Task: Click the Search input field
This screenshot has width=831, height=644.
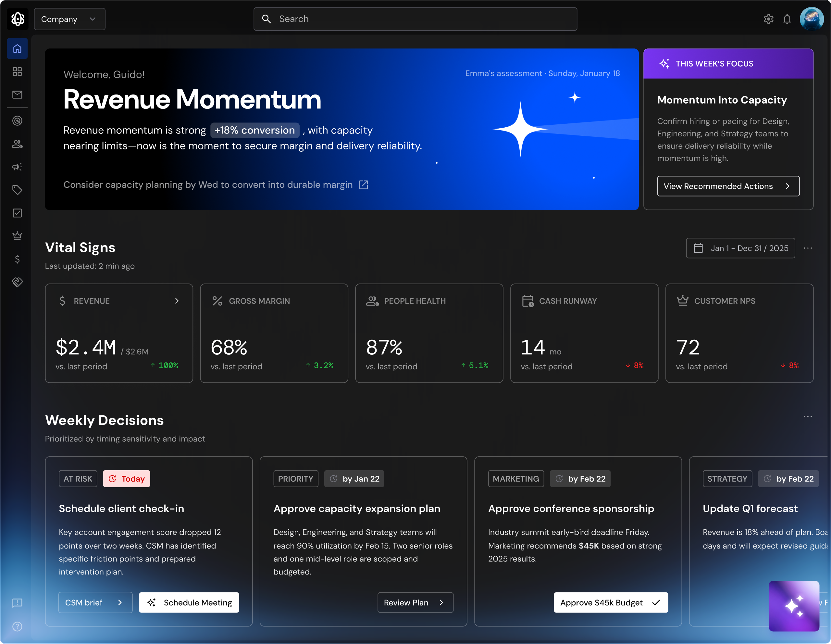Action: coord(415,19)
